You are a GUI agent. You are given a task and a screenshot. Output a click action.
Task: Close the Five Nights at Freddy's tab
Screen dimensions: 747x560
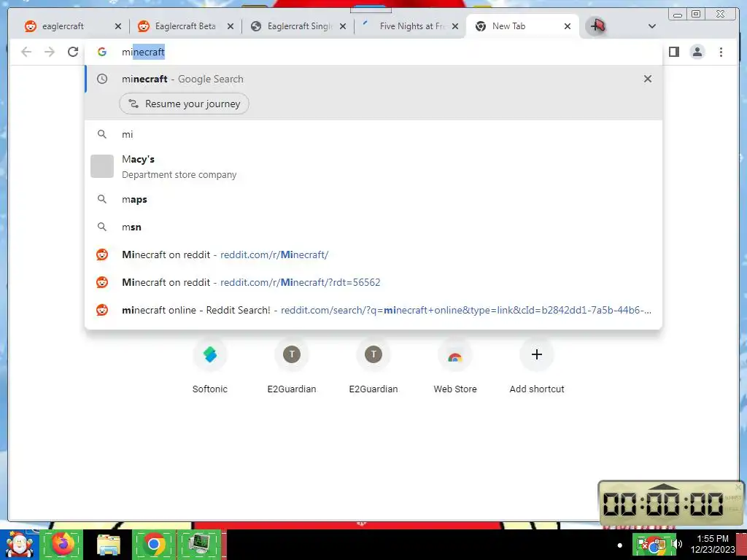pos(455,26)
